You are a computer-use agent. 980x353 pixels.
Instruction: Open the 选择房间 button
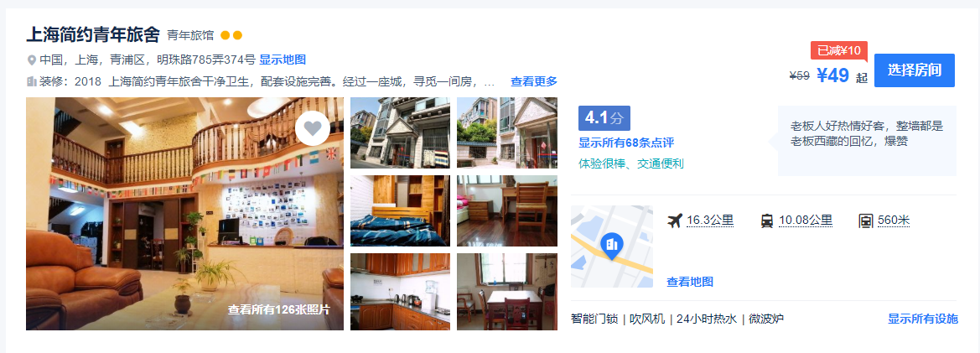[915, 70]
